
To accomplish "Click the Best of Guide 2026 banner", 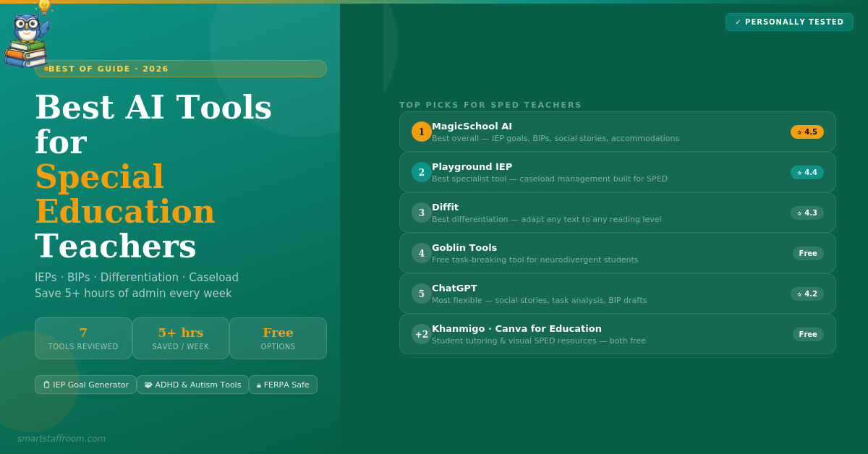I will point(181,69).
